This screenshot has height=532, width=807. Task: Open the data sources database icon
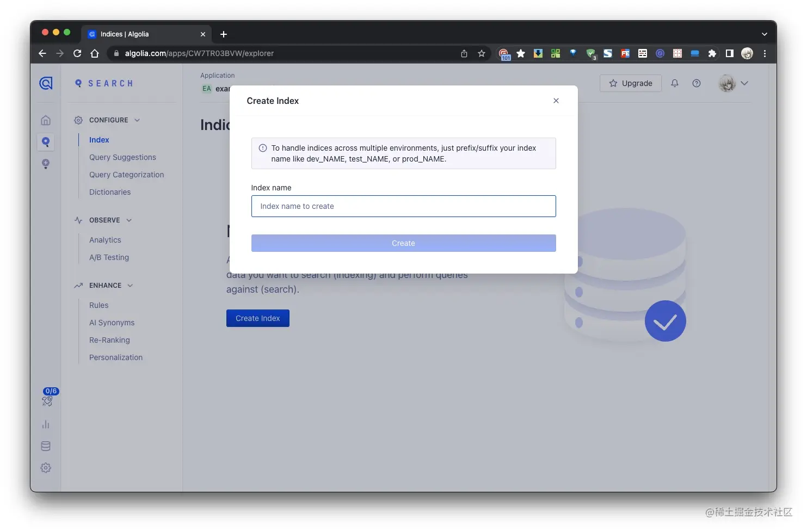click(x=46, y=446)
